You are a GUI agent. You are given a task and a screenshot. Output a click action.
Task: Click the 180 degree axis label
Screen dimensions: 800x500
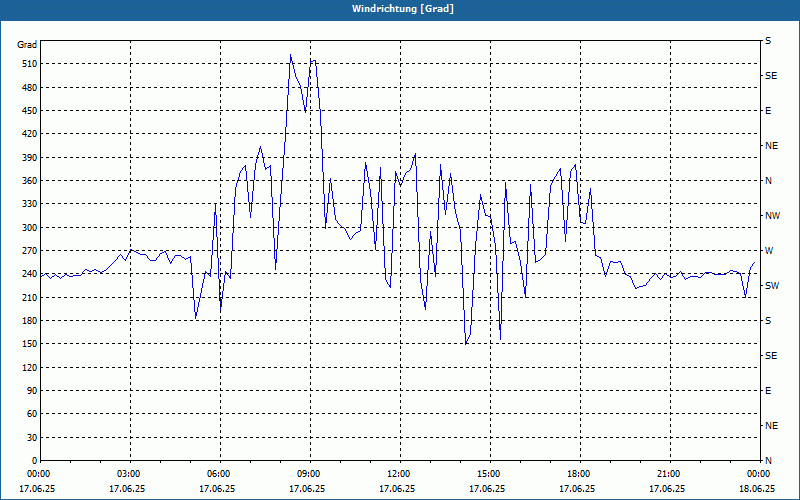tap(30, 321)
